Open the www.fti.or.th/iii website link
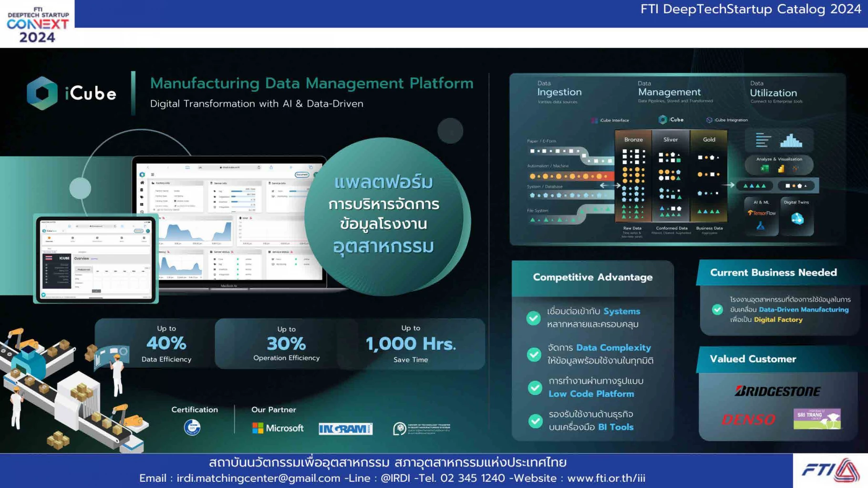The height and width of the screenshot is (488, 868). click(x=606, y=478)
